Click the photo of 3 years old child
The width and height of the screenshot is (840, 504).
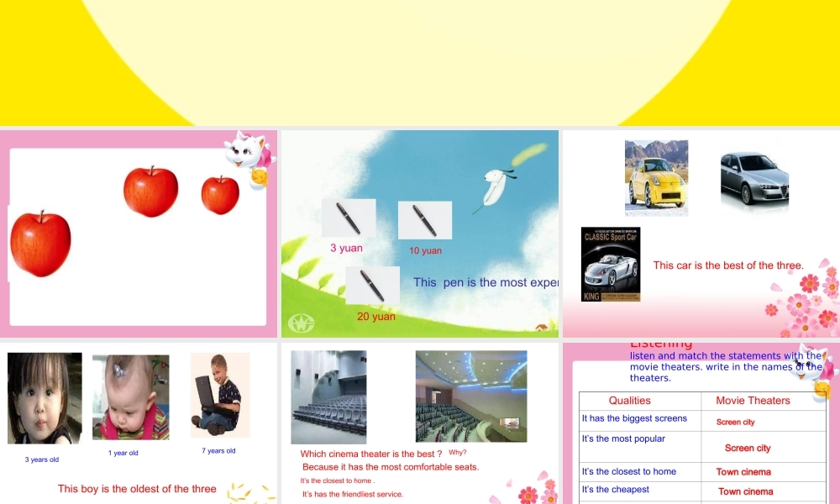[x=45, y=398]
